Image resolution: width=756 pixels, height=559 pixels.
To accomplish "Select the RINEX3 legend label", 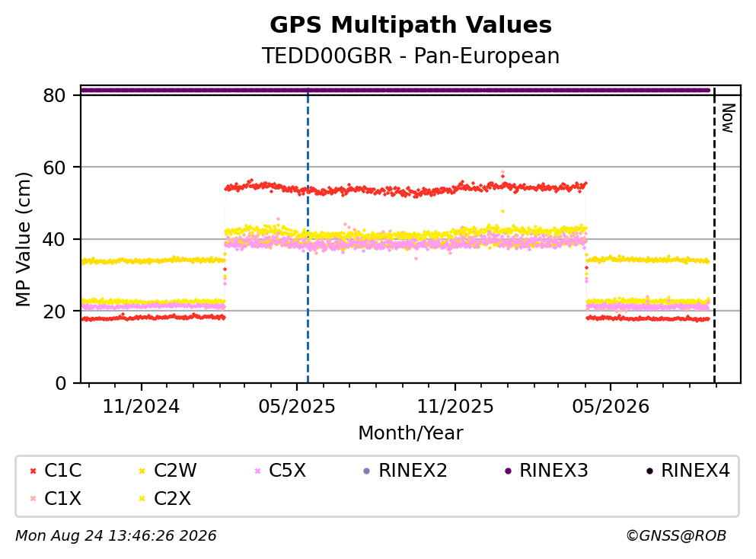I will click(554, 470).
